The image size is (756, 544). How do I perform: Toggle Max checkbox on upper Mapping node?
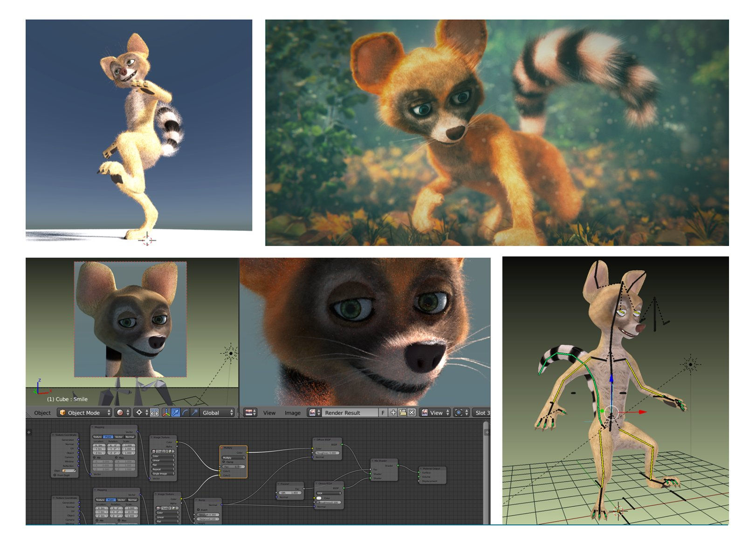coord(116,457)
